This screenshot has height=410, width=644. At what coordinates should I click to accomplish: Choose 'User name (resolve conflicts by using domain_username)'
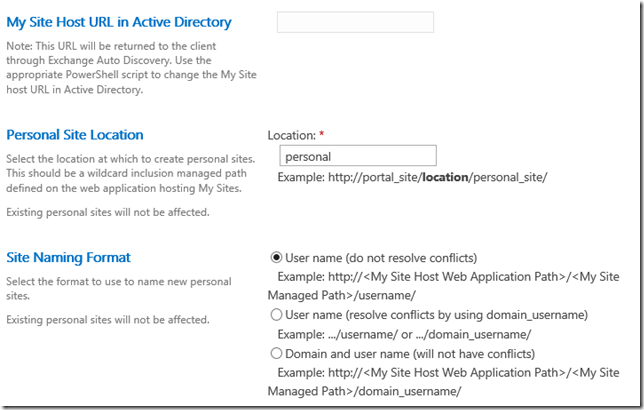click(276, 315)
